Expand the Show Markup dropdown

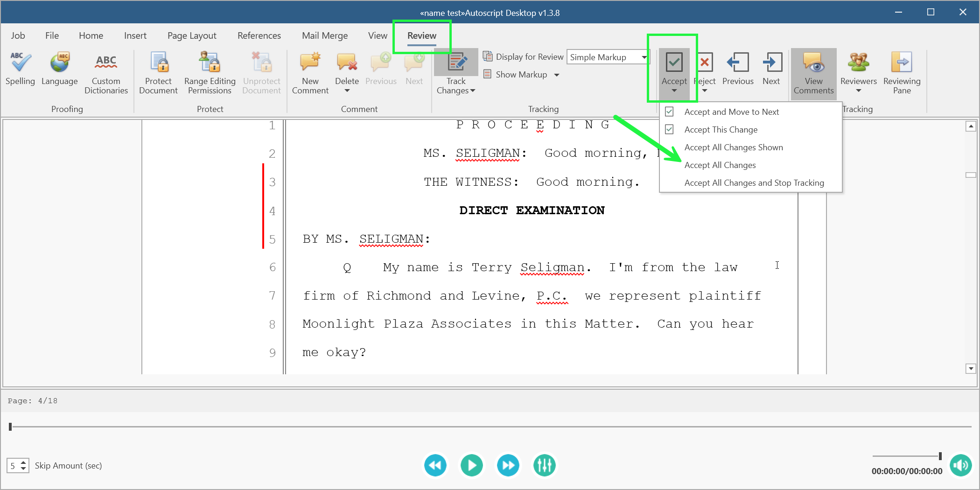(557, 75)
